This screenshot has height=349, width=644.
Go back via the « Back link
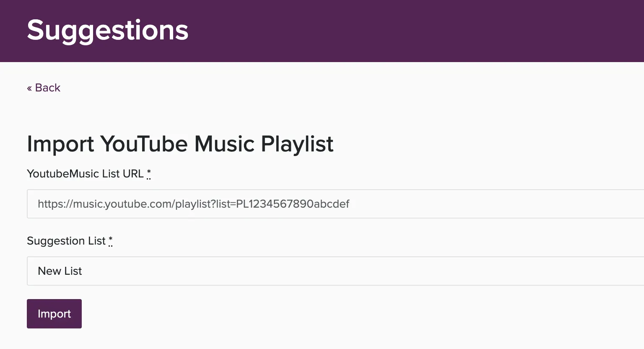tap(44, 88)
